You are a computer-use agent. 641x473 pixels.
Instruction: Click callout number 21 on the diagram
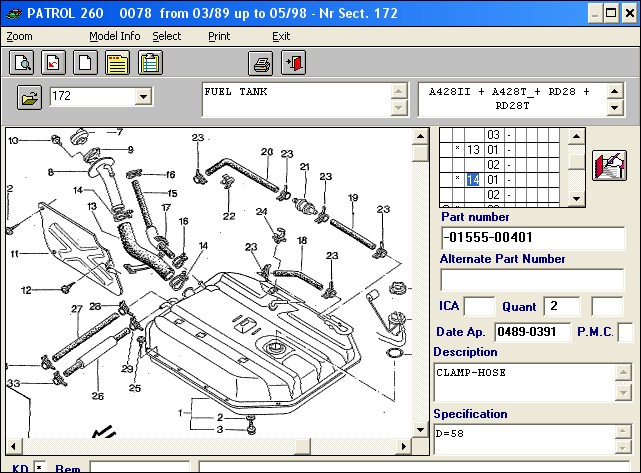(x=305, y=167)
